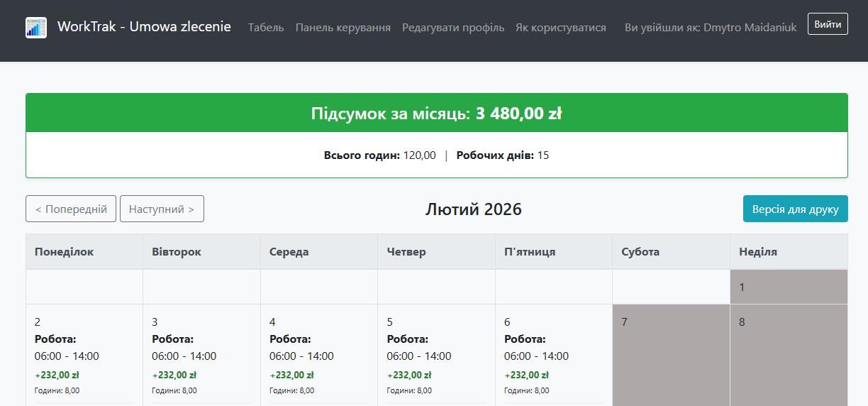Click the Вийти logout button
This screenshot has height=406, width=868.
[x=828, y=24]
